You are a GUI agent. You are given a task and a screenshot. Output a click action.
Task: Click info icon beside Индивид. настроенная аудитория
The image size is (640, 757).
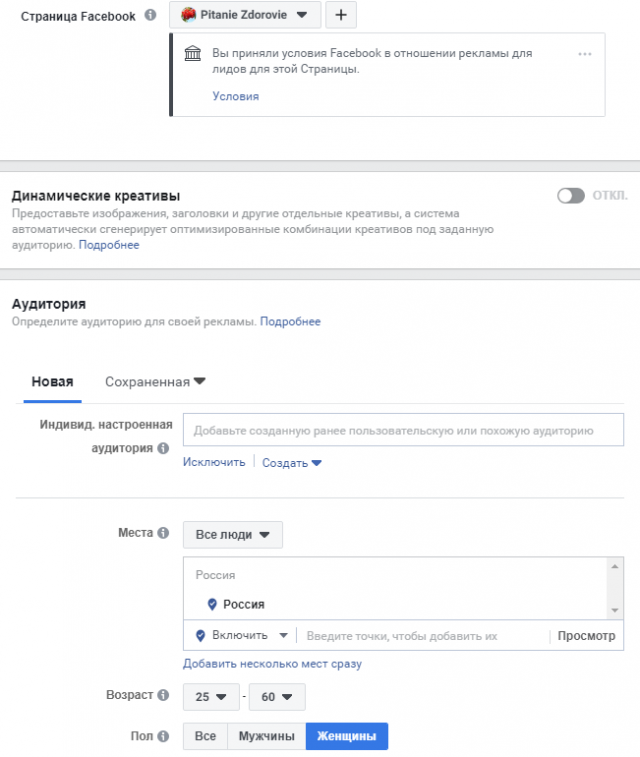coord(164,448)
